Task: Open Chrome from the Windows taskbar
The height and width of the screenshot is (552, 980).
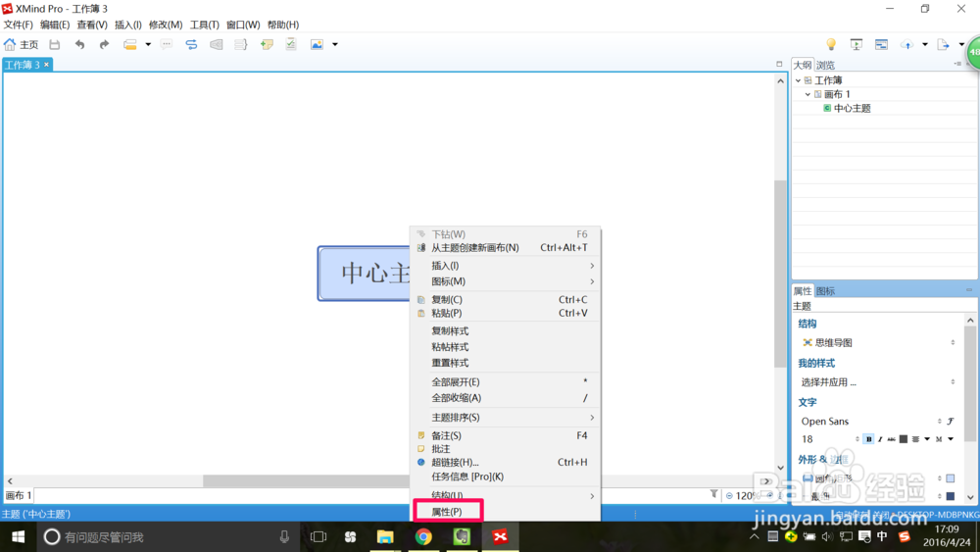Action: (x=423, y=537)
